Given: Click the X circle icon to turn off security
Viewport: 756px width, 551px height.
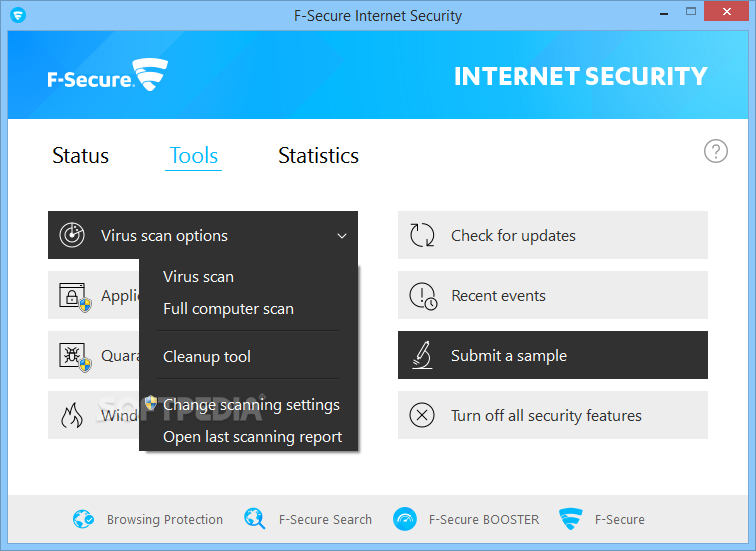Looking at the screenshot, I should pyautogui.click(x=422, y=415).
